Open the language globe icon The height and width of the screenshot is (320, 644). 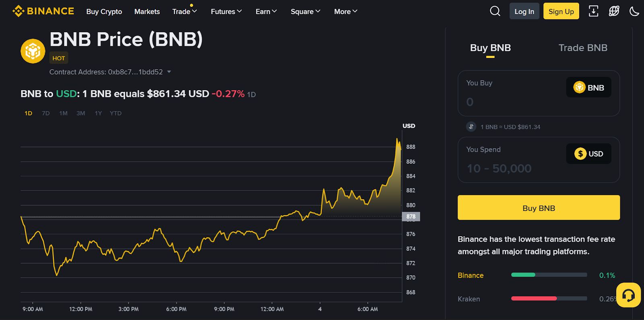coord(614,11)
